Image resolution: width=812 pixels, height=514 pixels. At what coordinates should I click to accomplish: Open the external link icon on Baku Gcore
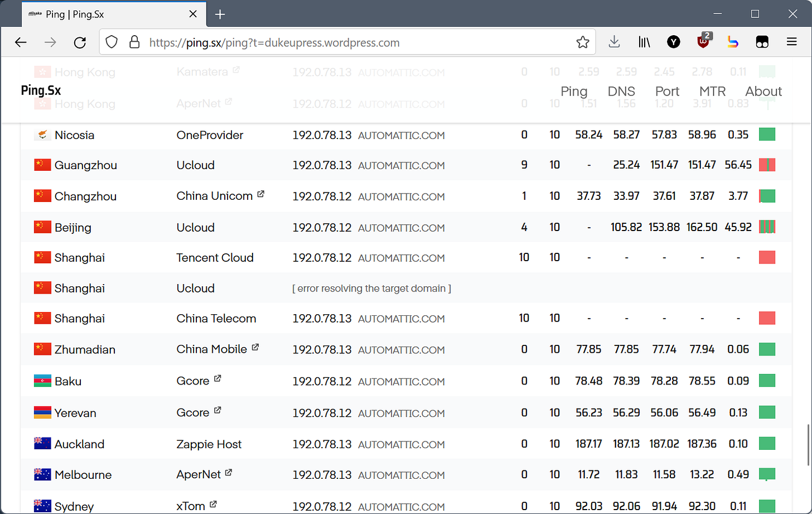(217, 378)
